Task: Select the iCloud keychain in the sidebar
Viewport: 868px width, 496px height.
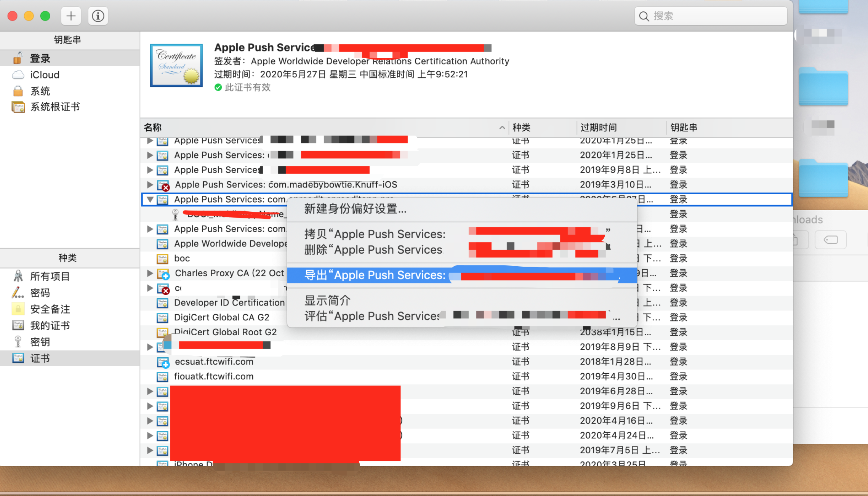Action: (x=45, y=75)
